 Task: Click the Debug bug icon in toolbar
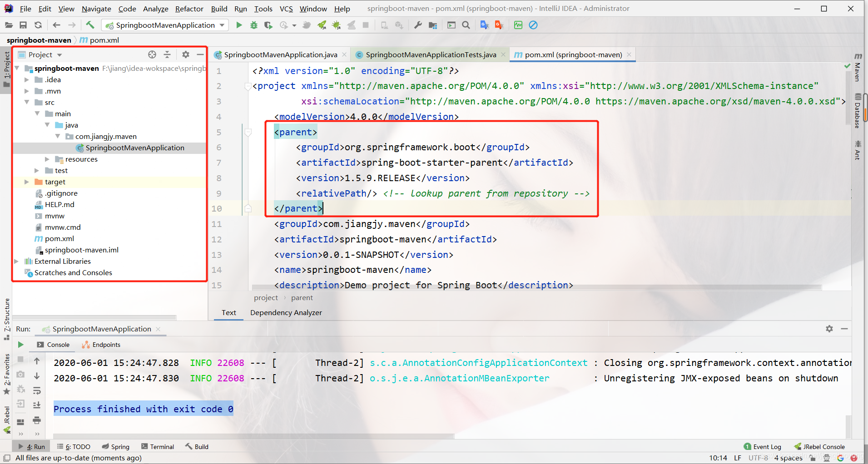tap(254, 25)
